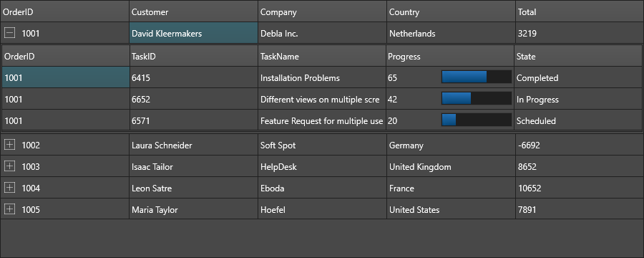Expand order 1005 child tasks
The height and width of the screenshot is (258, 644).
9,209
